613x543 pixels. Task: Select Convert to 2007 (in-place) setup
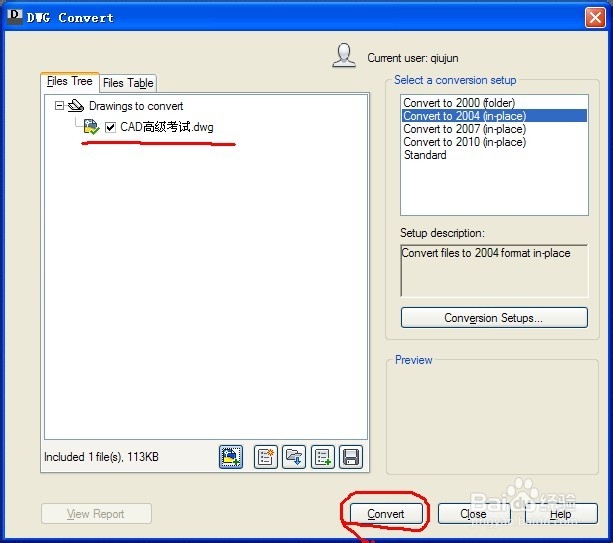(x=494, y=129)
